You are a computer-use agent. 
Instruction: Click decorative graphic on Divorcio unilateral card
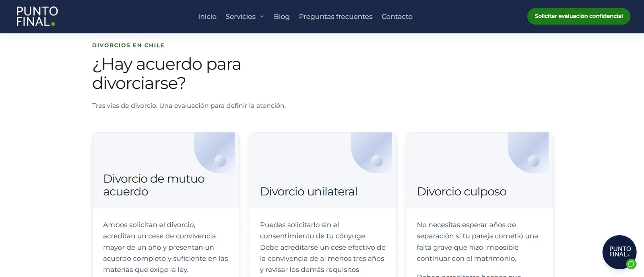[x=372, y=153]
